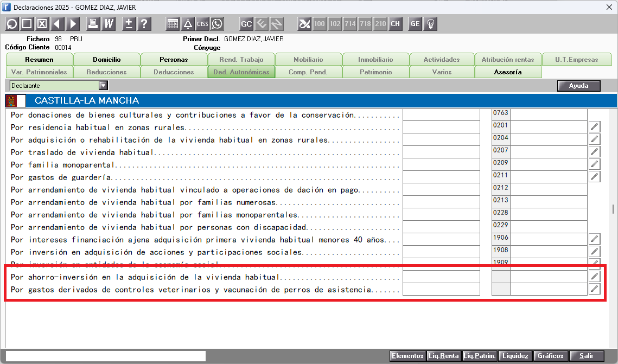Click the empty square toolbar icon
Viewport: 618px width, 364px height.
[x=27, y=24]
